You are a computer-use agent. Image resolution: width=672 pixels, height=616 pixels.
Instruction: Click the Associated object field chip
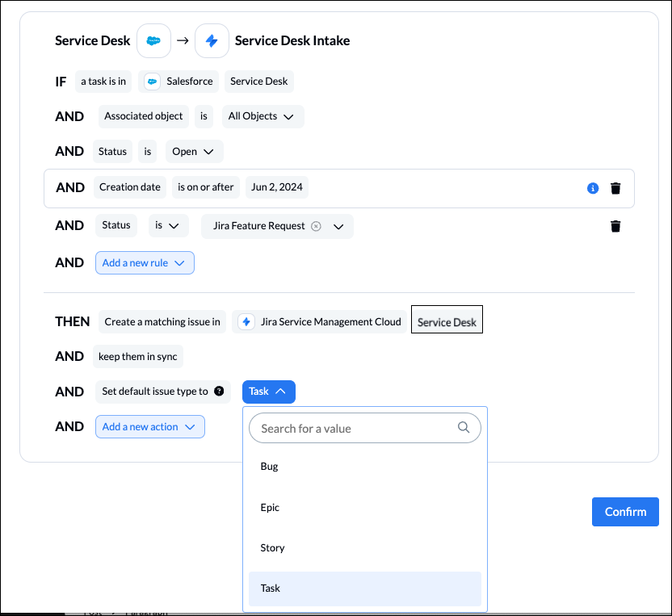144,116
